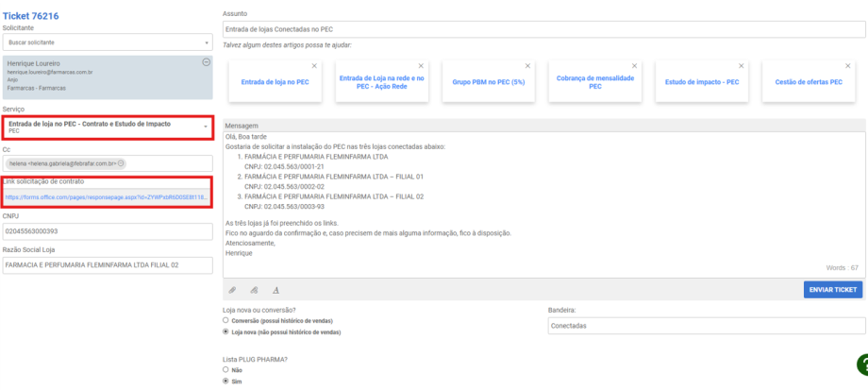Image resolution: width=868 pixels, height=390 pixels.
Task: Close the 'Gestão de ofertas PEC' article card
Action: click(848, 65)
